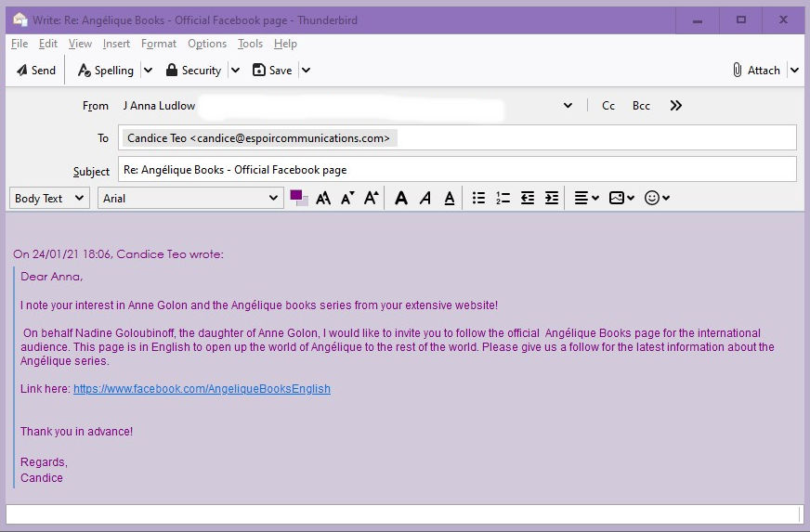
Task: Outdent the text with the outdent icon
Action: coord(528,198)
